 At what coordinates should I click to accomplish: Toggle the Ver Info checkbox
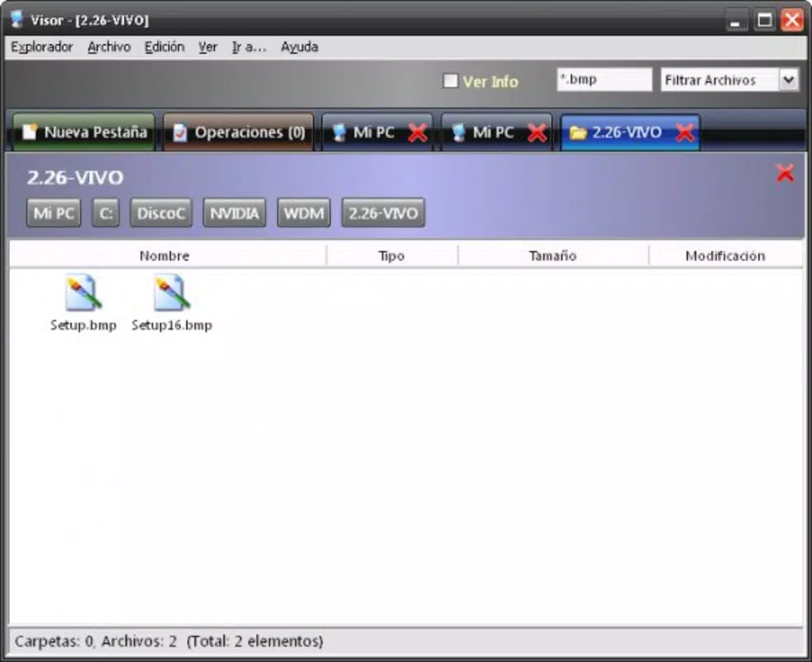(x=451, y=81)
